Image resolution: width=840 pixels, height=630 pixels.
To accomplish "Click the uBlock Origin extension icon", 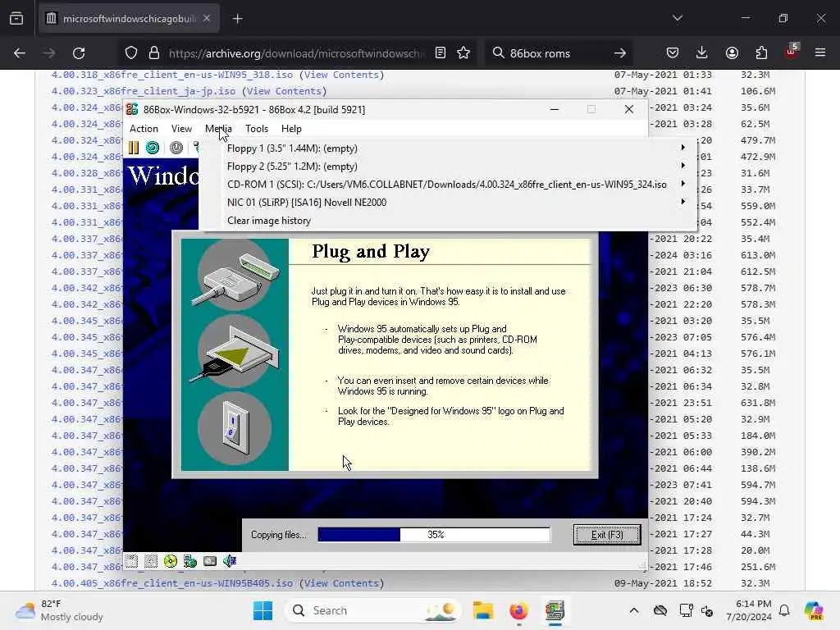I will pyautogui.click(x=792, y=52).
